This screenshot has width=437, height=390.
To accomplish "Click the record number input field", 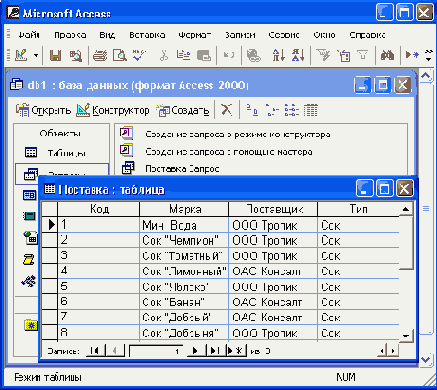I will (156, 351).
